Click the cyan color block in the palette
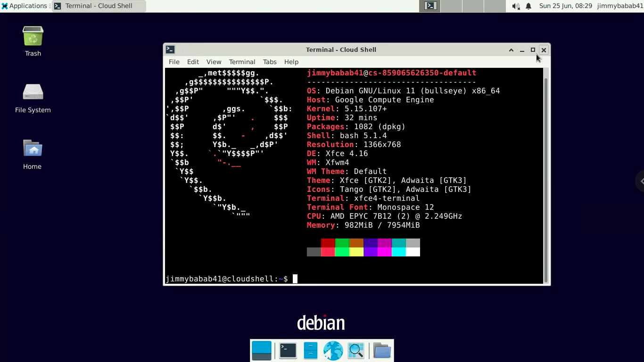 [x=398, y=252]
